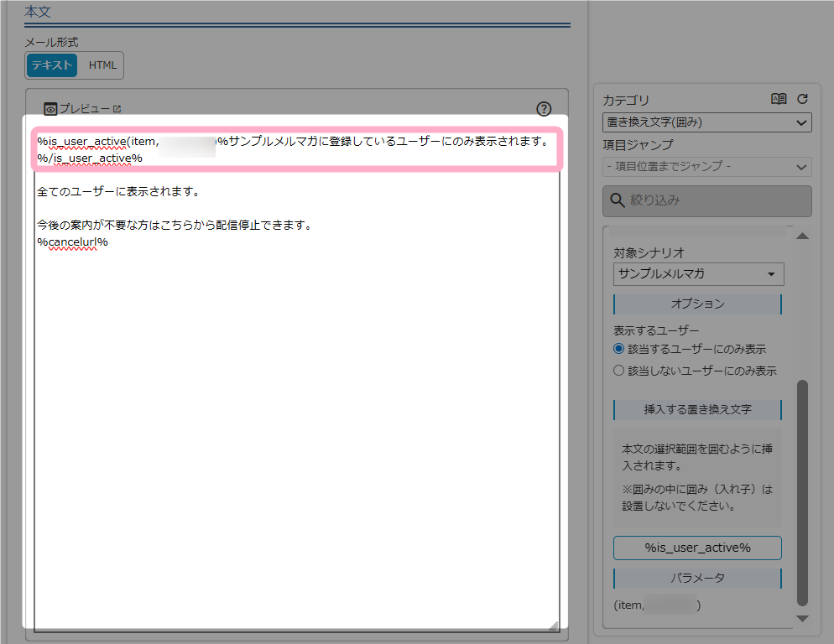Click the オプション section header
The width and height of the screenshot is (834, 644).
click(x=697, y=304)
